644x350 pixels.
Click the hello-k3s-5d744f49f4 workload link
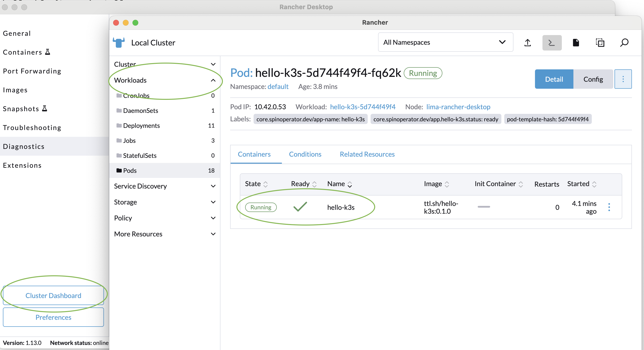coord(362,106)
